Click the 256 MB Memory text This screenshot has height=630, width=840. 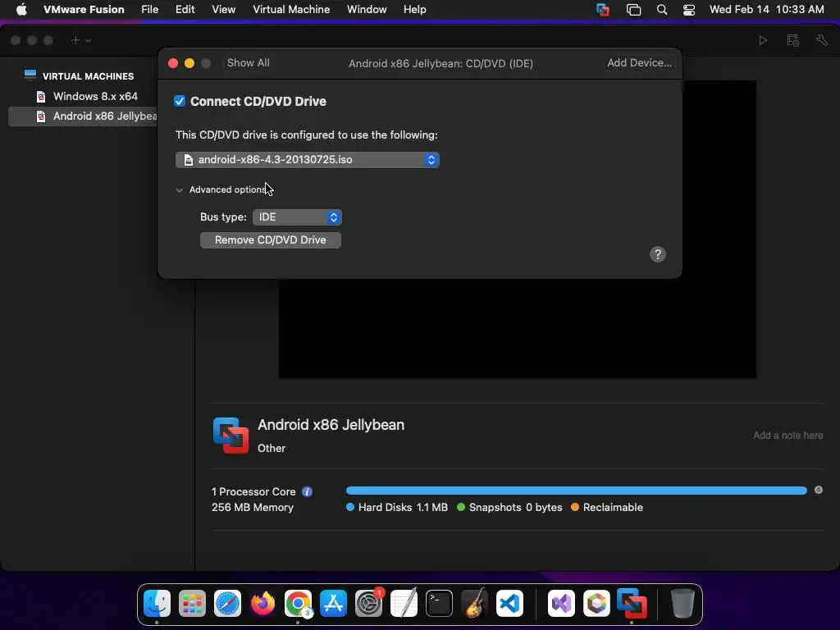[x=253, y=507]
